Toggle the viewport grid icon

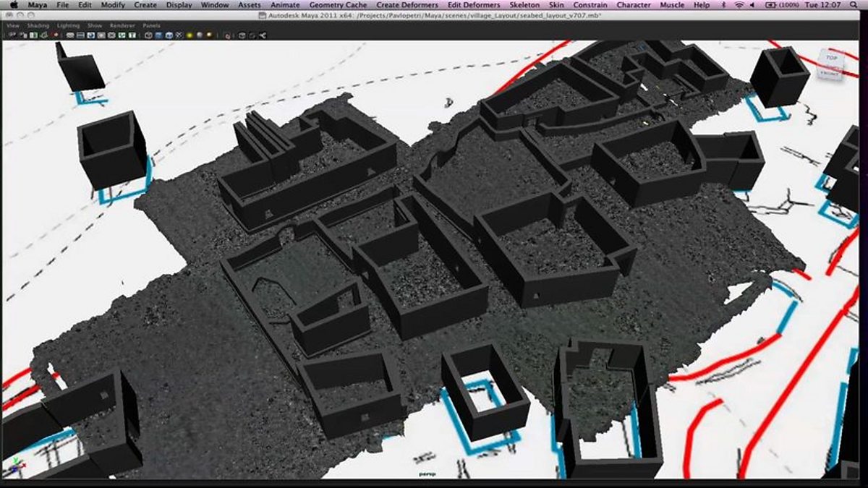pos(70,35)
